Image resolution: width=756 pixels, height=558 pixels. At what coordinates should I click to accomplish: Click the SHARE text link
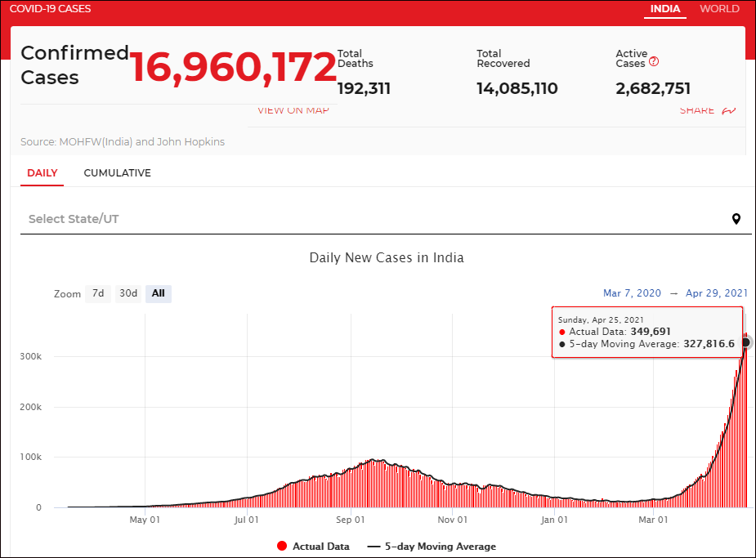click(x=696, y=111)
